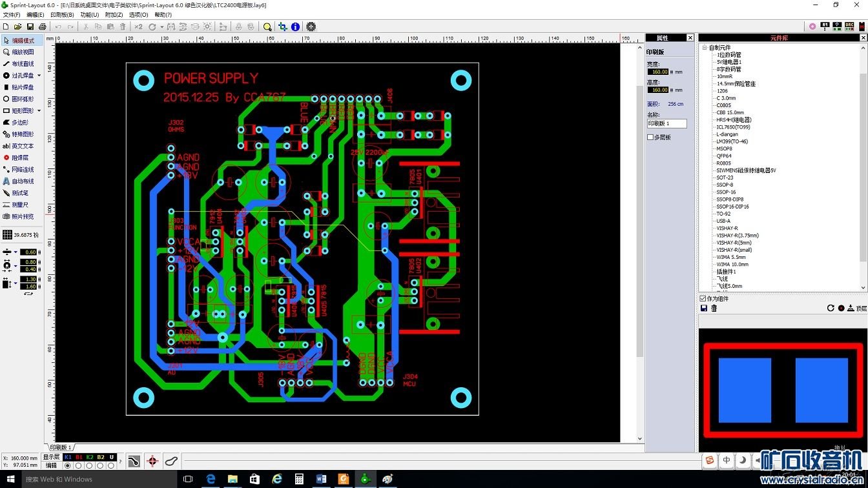The height and width of the screenshot is (488, 868).
Task: Click the save file toolbar icon
Action: coord(30,26)
